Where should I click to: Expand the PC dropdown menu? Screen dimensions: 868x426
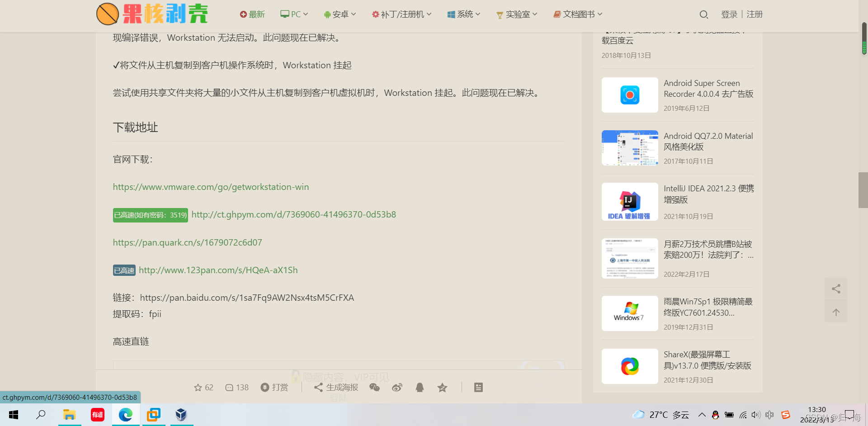[x=294, y=14]
